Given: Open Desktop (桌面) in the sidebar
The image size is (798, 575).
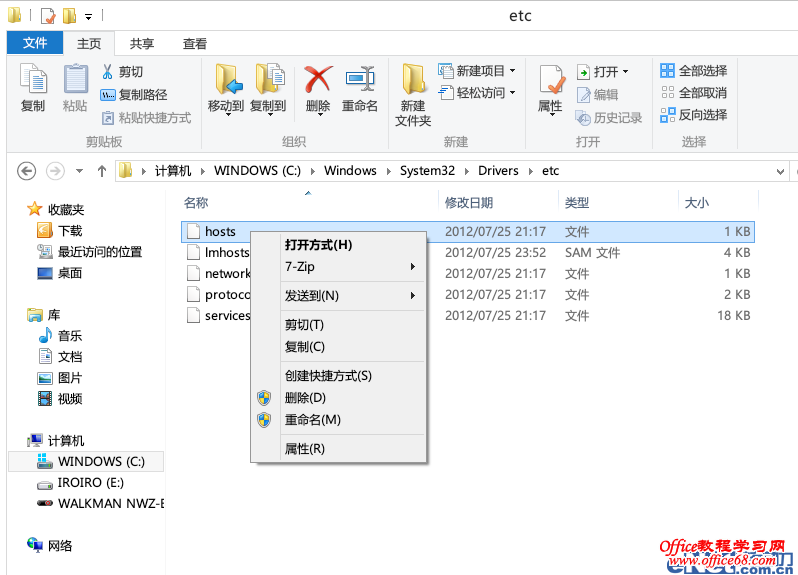Looking at the screenshot, I should pos(60,273).
